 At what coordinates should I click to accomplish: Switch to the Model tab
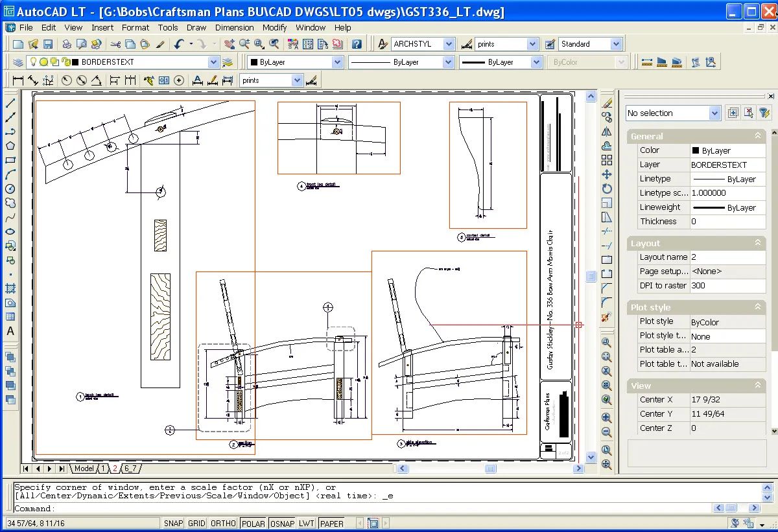[x=85, y=468]
